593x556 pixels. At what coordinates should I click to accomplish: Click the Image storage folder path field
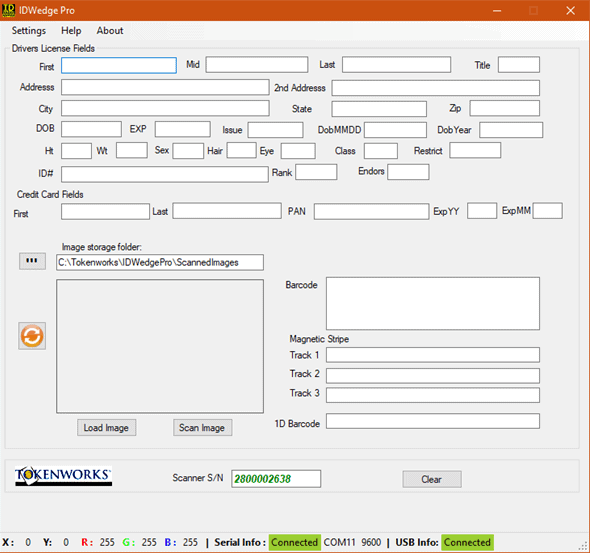160,262
